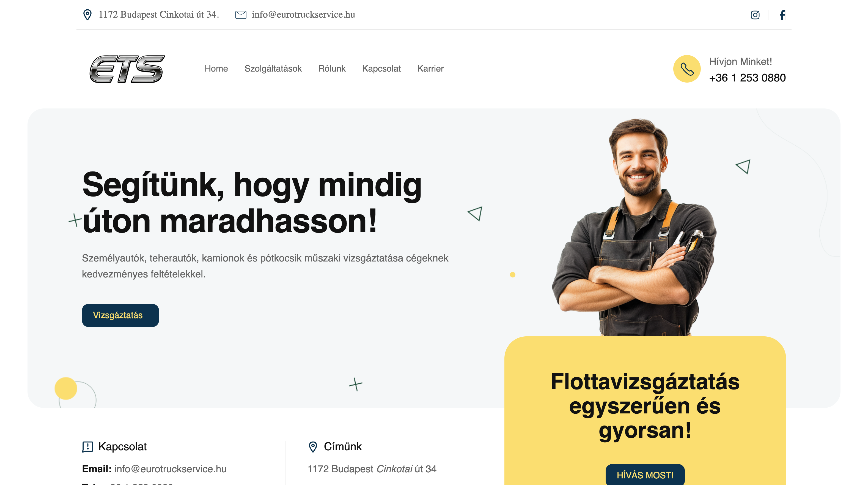Click the email link under Kapcsolat section

coord(170,469)
